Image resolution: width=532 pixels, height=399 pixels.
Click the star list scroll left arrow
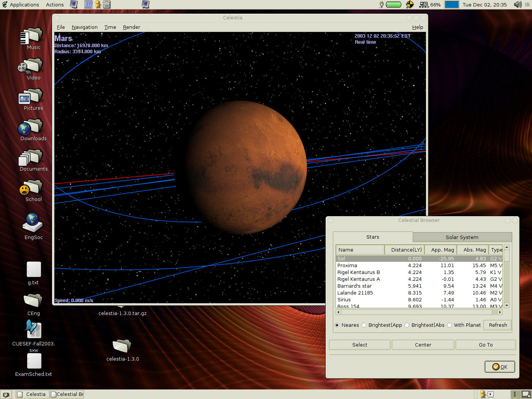point(338,312)
